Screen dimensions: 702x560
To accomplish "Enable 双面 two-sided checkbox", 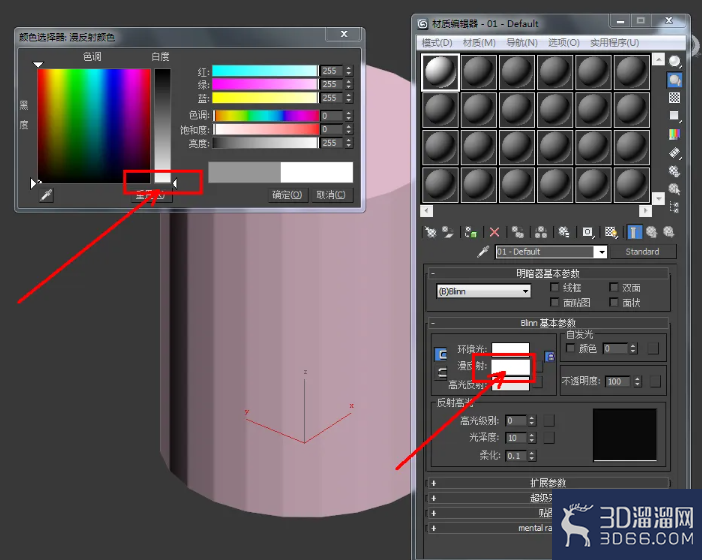I will (x=613, y=287).
